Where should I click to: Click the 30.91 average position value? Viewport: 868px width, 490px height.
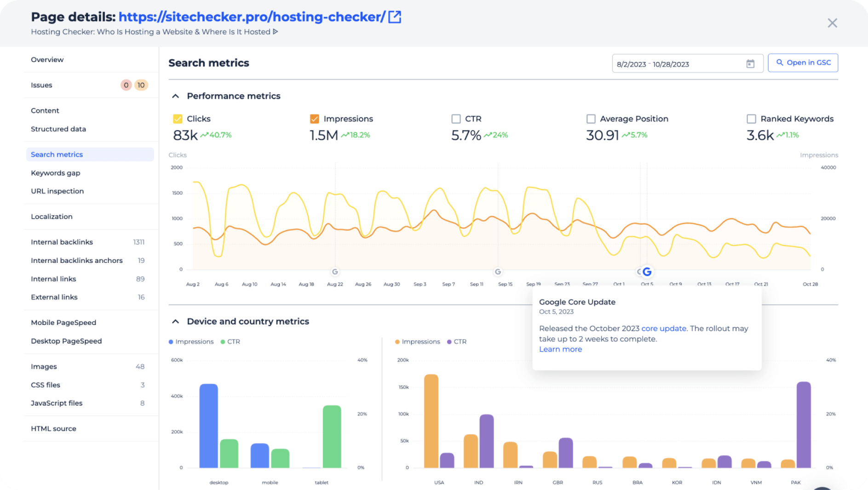pyautogui.click(x=603, y=135)
